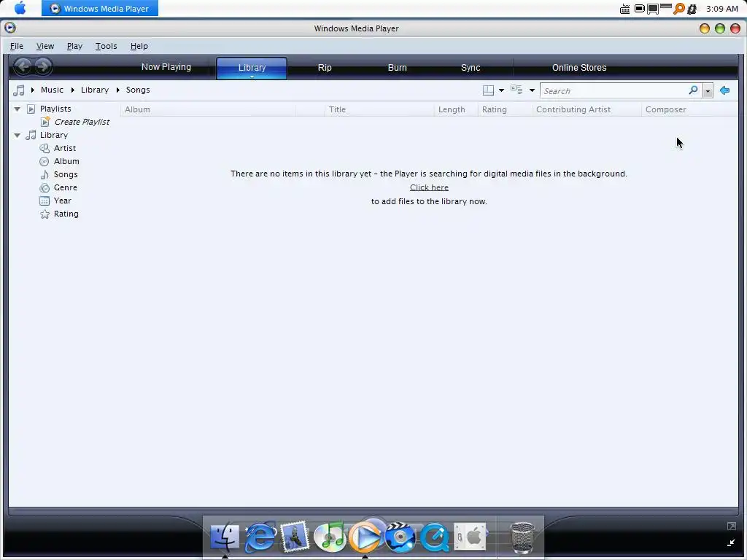
Task: Select Artist in the Library tree
Action: click(x=65, y=148)
